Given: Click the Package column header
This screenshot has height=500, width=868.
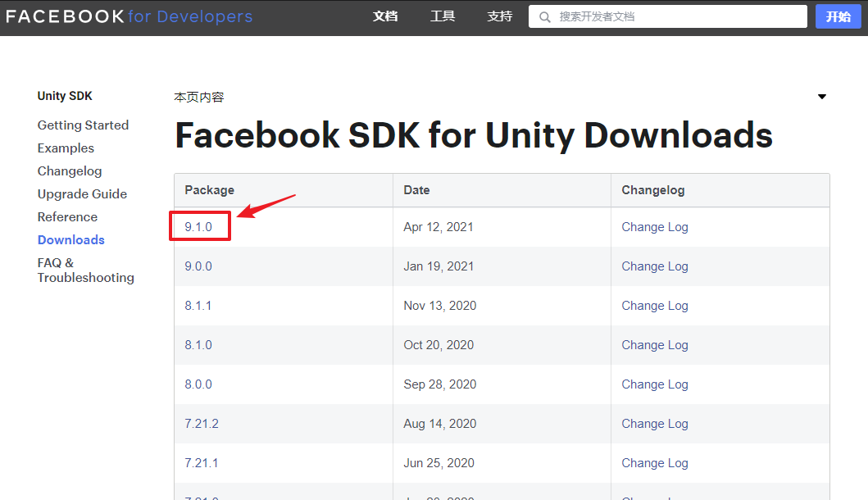Looking at the screenshot, I should coord(209,190).
